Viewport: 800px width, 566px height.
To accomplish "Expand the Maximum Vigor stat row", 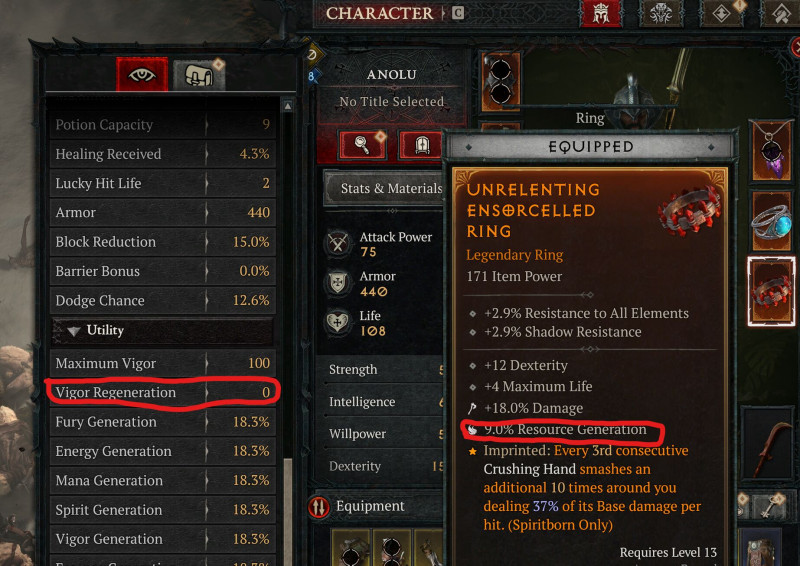I will click(163, 363).
